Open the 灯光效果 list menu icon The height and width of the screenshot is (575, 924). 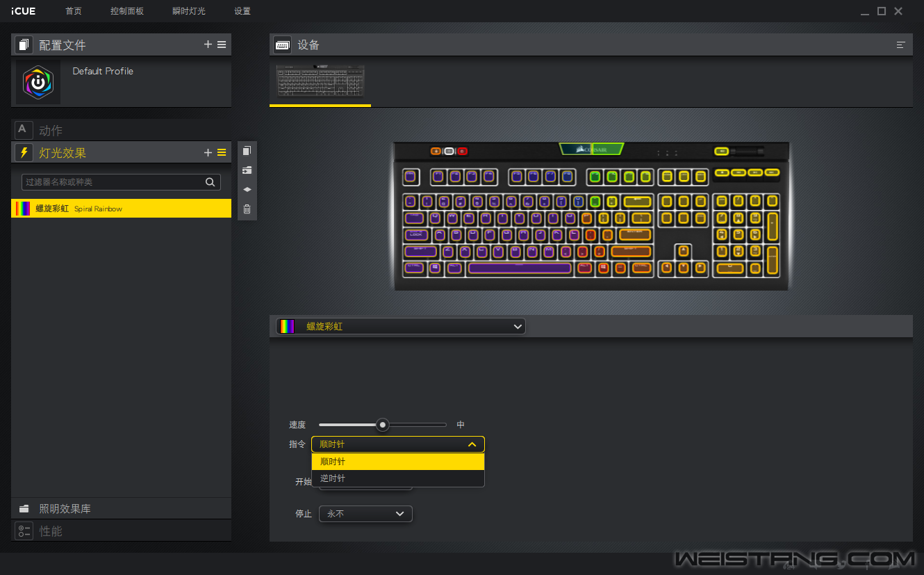(x=222, y=152)
